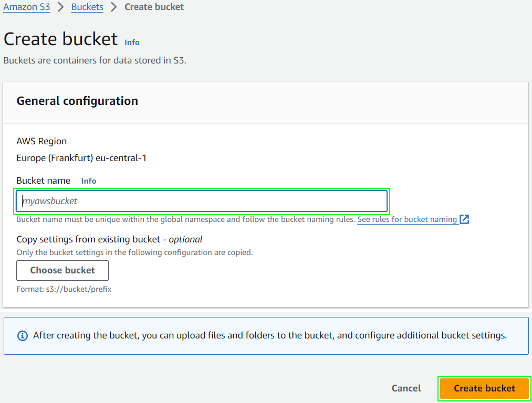Click 'After creating the bucket' notice text
Screen dimensions: 532x403
click(270, 335)
